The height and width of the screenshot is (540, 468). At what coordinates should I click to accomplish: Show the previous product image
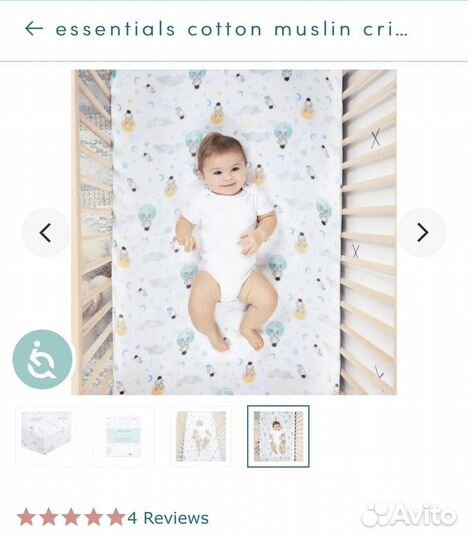click(45, 233)
